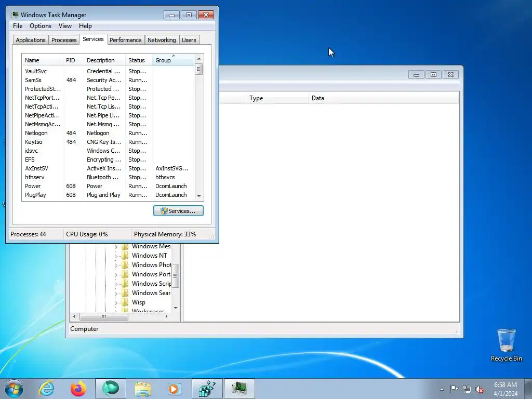The height and width of the screenshot is (399, 532).
Task: Open Firefox from the taskbar
Action: tap(78, 389)
